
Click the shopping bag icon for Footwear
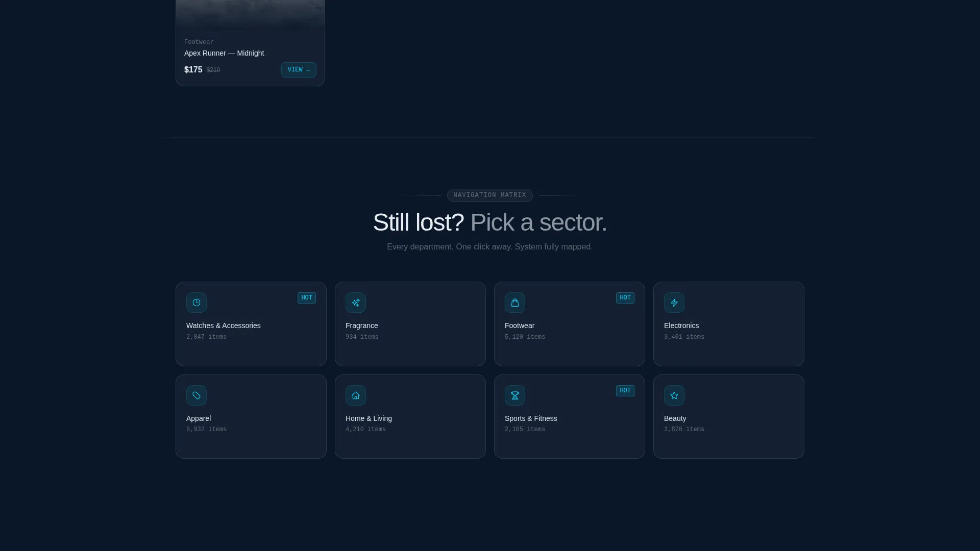pos(515,303)
